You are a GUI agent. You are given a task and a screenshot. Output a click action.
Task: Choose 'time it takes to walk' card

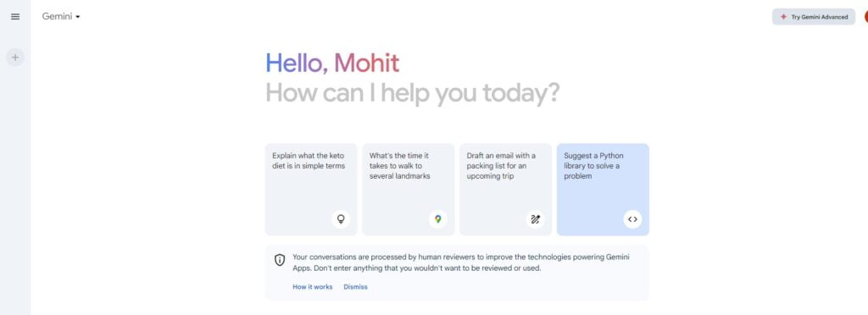[409, 190]
